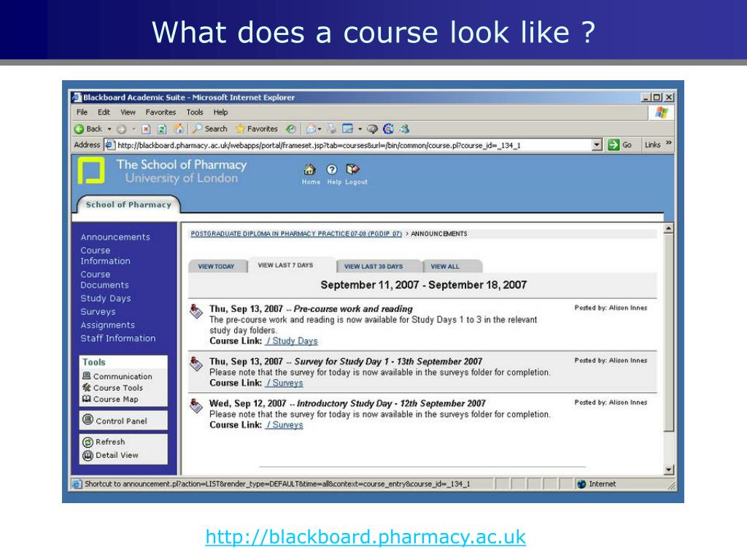This screenshot has width=747, height=560.
Task: Click the Postgraduate Diploma breadcrumb link
Action: click(x=296, y=234)
